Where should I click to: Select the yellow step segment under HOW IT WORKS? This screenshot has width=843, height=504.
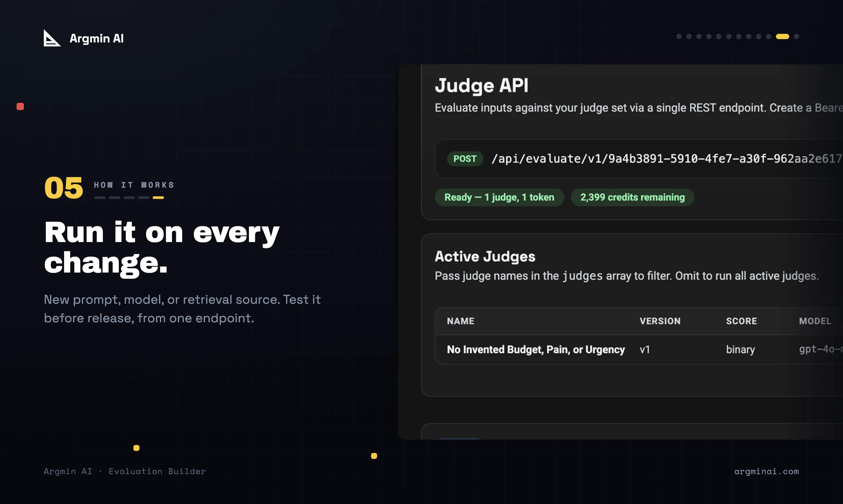158,198
